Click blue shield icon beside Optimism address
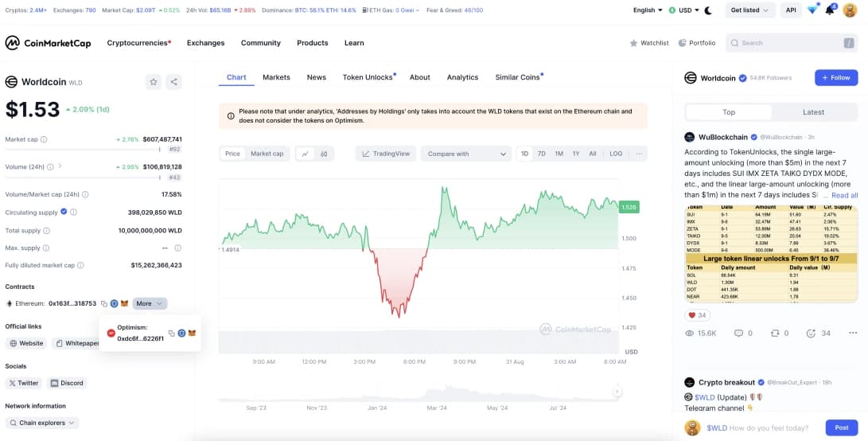Screen dimensions: 868x441 pyautogui.click(x=181, y=333)
